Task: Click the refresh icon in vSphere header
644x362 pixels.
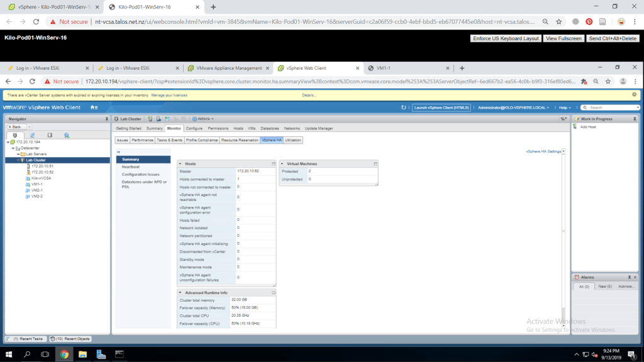Action: point(404,107)
